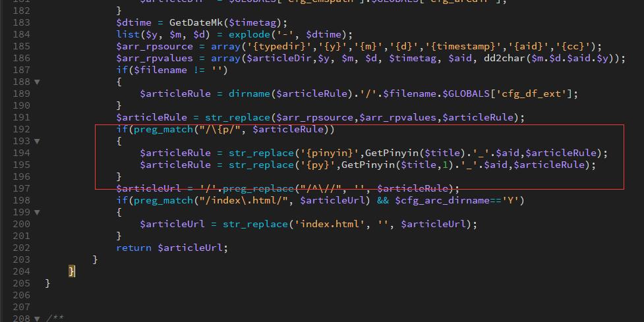Select line number 202 in the gutter
The width and height of the screenshot is (644, 322).
[21, 248]
